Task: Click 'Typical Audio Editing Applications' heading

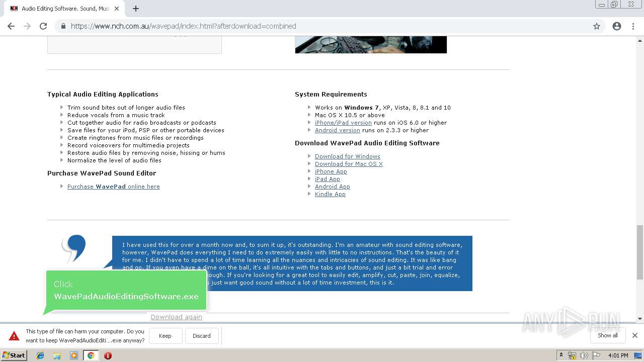Action: [103, 94]
